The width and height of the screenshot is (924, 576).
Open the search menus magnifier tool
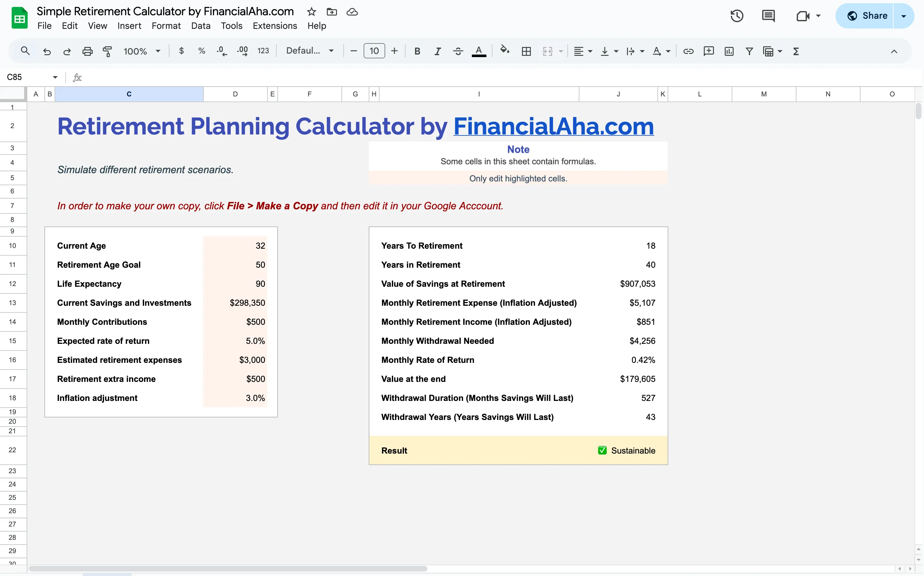[25, 51]
